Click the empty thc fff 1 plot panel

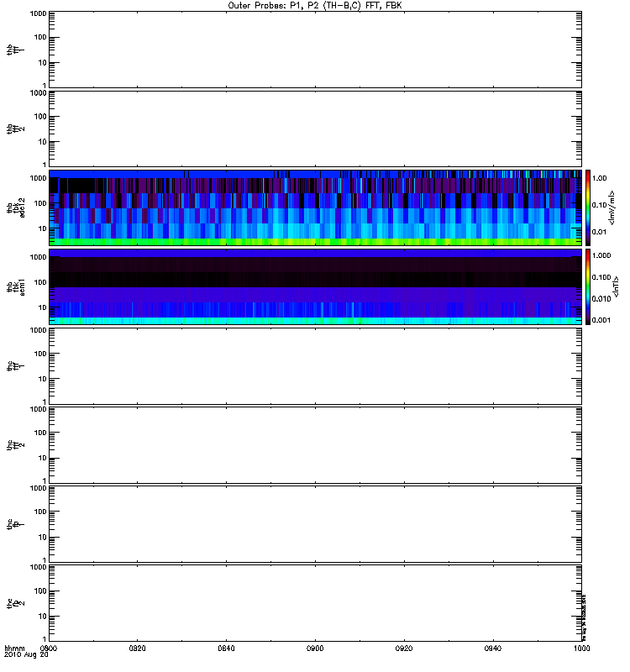point(316,366)
